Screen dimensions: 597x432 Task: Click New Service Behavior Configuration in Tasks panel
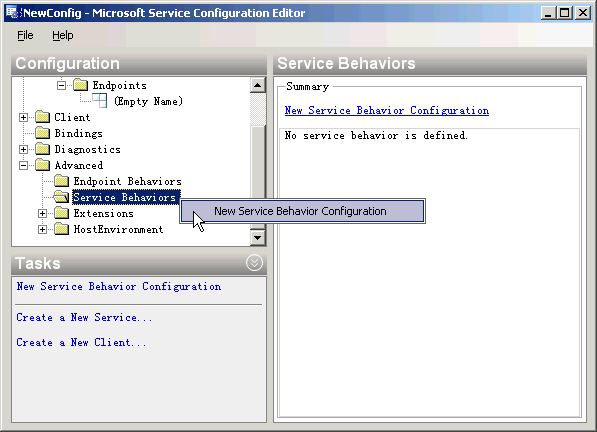(119, 286)
